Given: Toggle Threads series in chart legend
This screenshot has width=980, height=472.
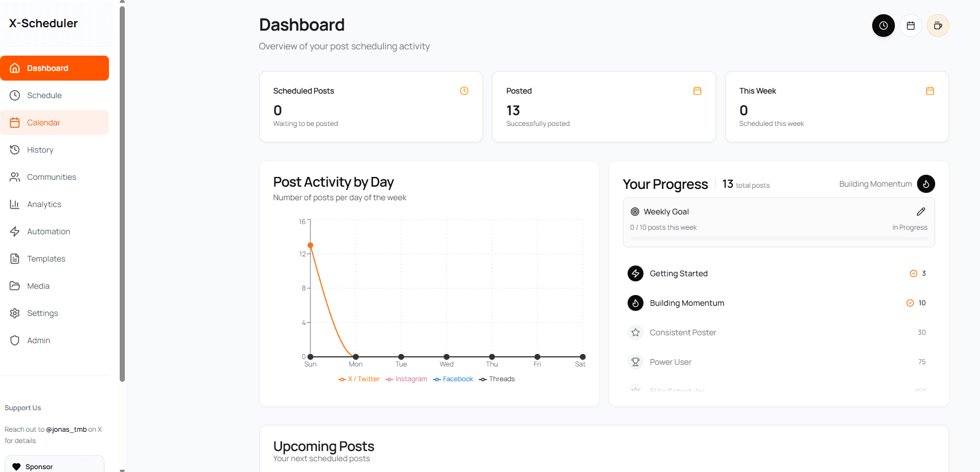Looking at the screenshot, I should click(x=497, y=379).
